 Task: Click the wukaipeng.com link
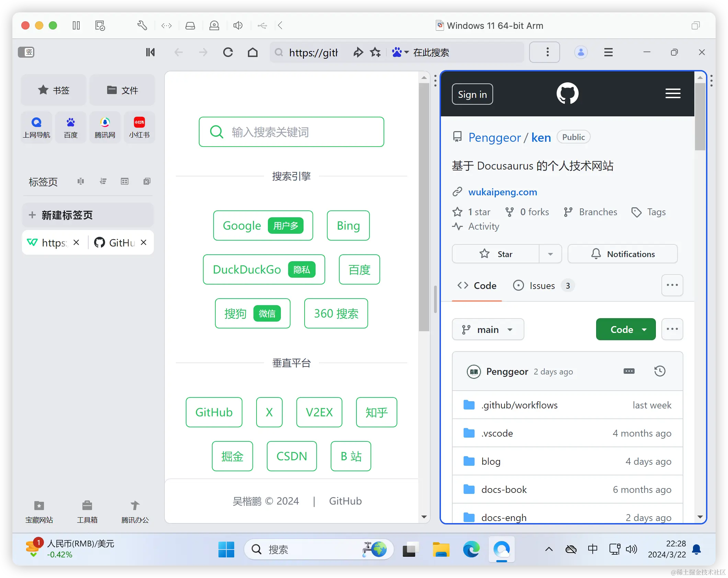click(503, 192)
